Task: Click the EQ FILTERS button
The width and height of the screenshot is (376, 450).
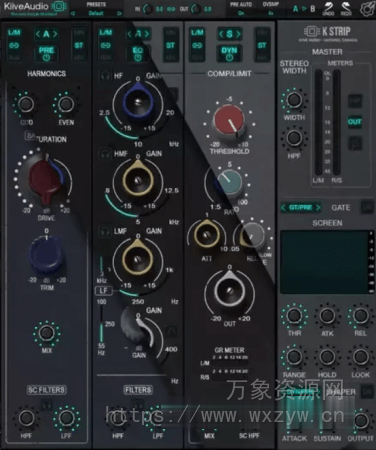Action: pos(138,390)
